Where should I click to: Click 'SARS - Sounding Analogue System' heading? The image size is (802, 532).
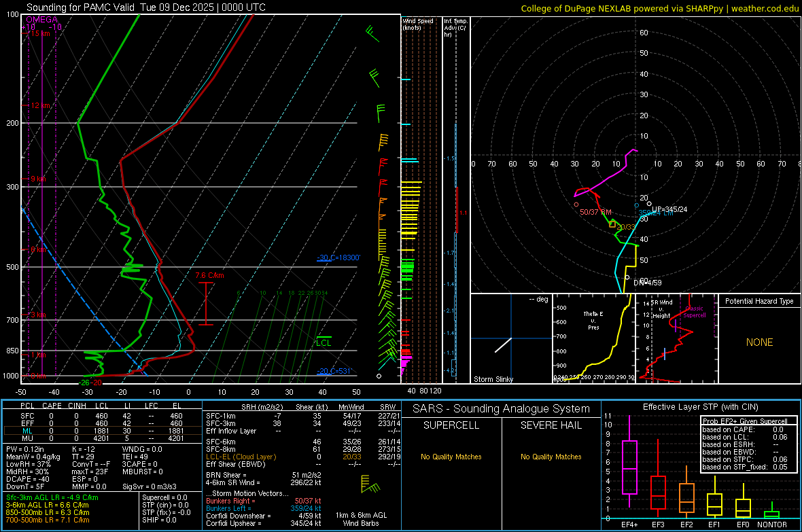(502, 409)
